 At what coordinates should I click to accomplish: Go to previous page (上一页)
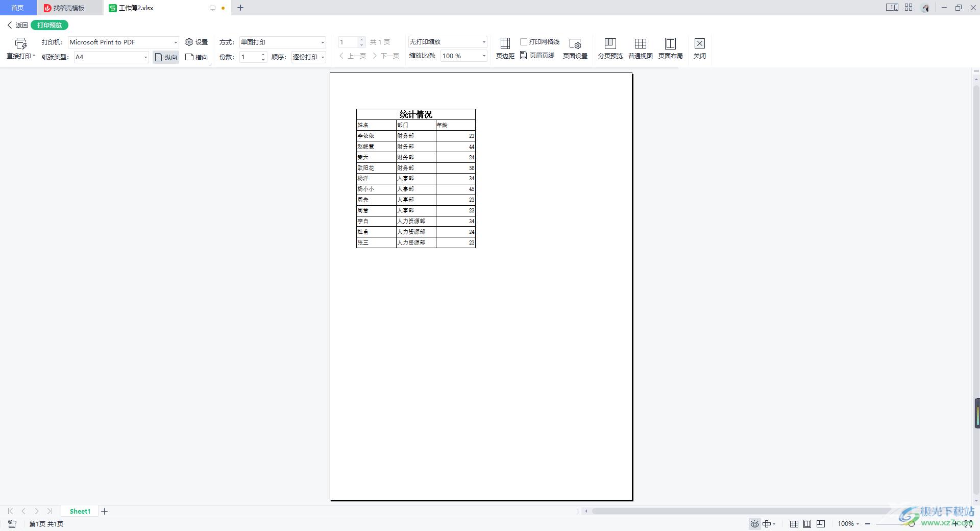click(x=353, y=56)
